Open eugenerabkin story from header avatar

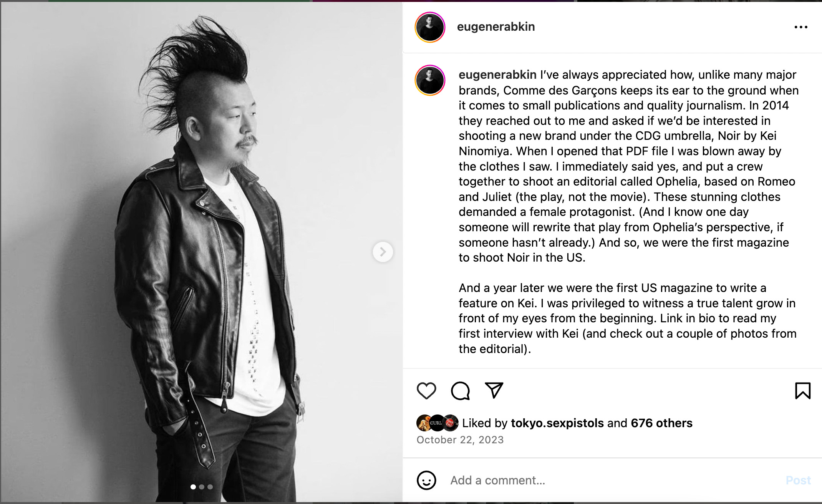click(430, 27)
